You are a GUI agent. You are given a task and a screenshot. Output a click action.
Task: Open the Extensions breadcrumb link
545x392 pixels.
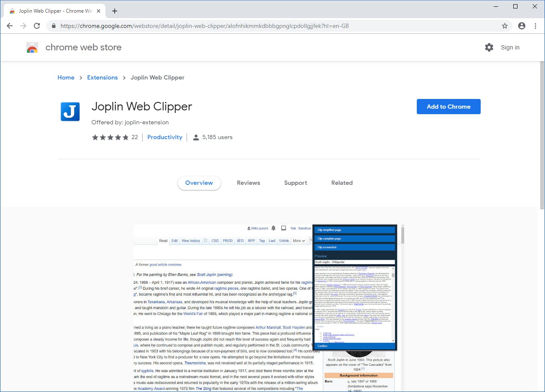102,77
